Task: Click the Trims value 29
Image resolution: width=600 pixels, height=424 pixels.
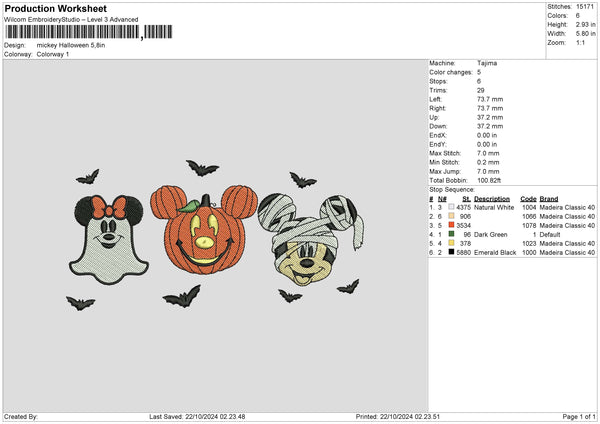Action: 481,90
